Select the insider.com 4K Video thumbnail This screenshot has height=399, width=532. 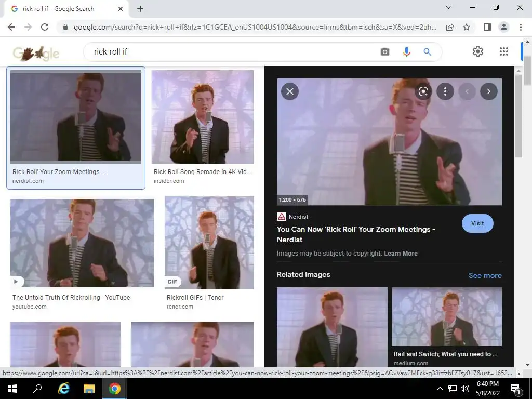[x=203, y=117]
